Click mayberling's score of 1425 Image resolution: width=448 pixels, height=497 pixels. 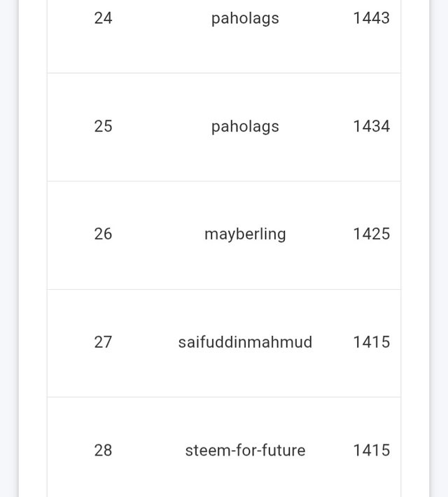click(371, 234)
